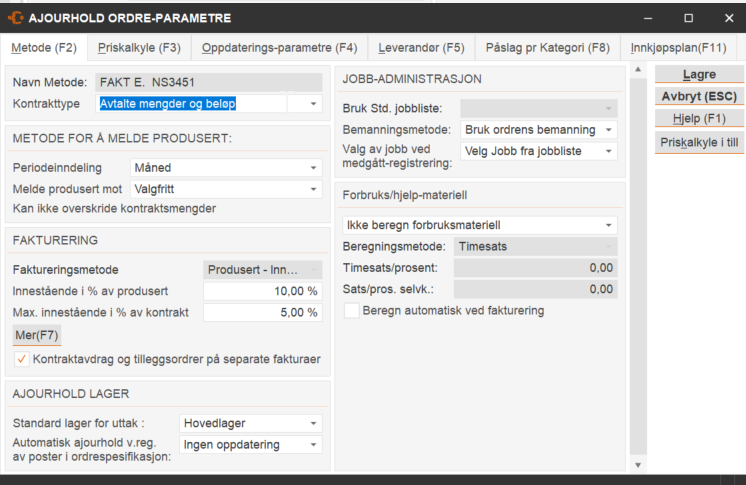Expand the Kontrakttype dropdown

pyautogui.click(x=312, y=103)
